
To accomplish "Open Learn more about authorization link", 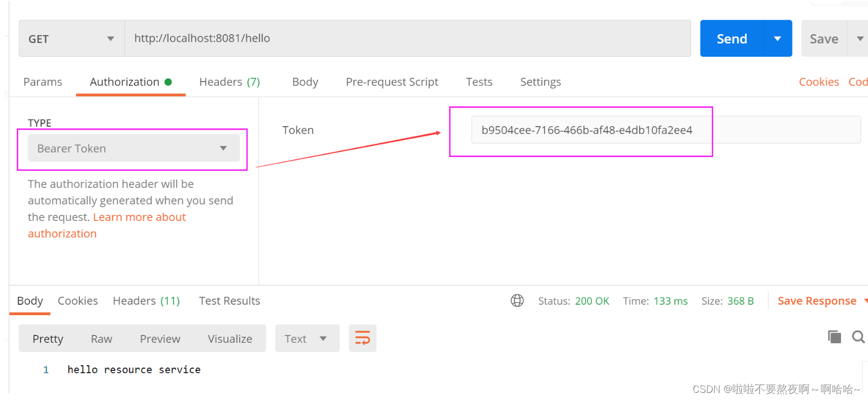I will [139, 217].
